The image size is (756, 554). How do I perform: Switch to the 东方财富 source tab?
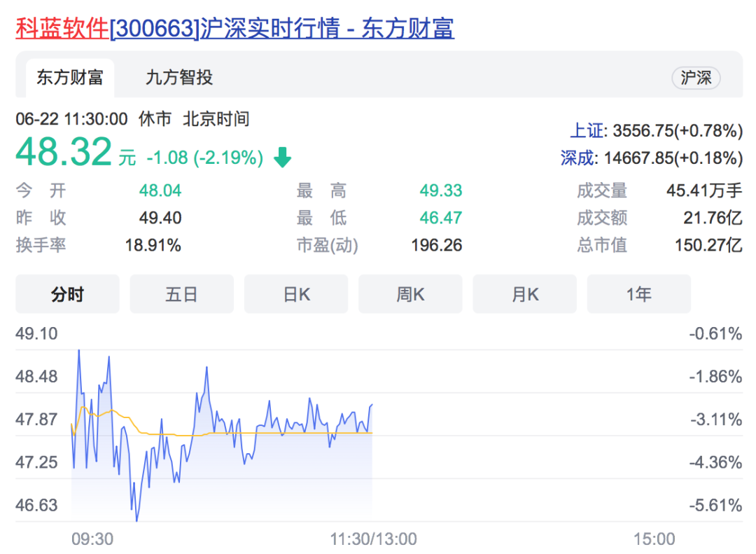pyautogui.click(x=69, y=77)
